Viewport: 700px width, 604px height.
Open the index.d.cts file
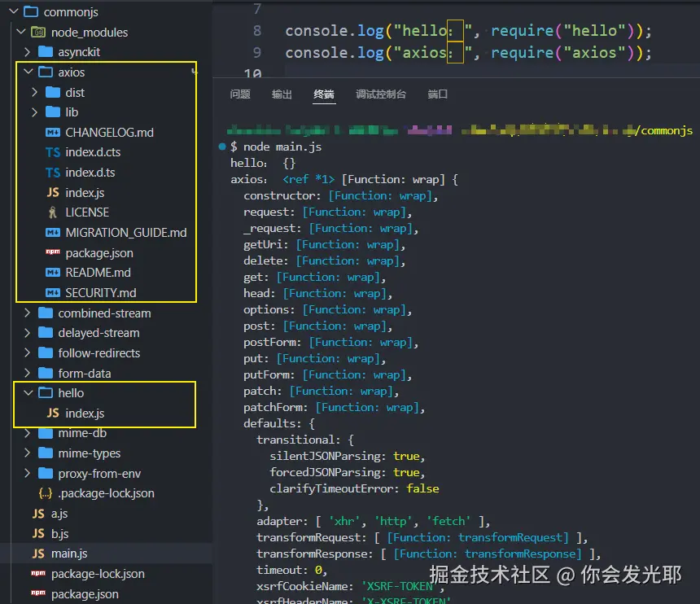point(93,152)
